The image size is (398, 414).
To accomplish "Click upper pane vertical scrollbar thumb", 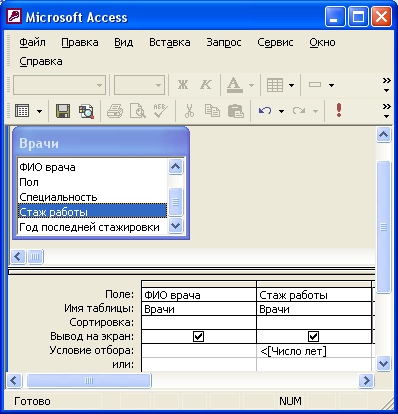I will [x=383, y=227].
